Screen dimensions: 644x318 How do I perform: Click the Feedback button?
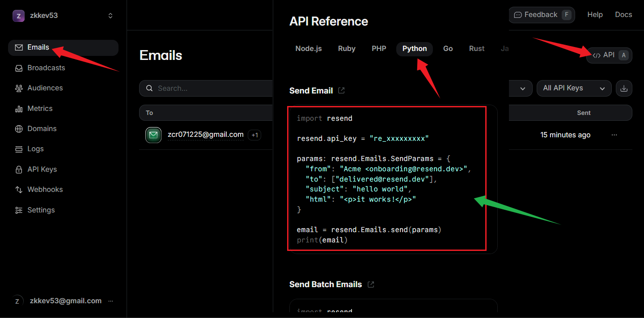[x=542, y=15]
